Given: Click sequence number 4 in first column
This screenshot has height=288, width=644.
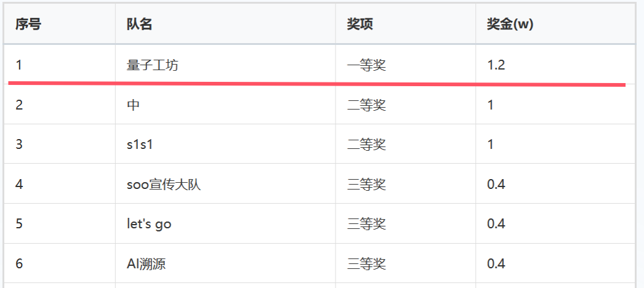Looking at the screenshot, I should tap(19, 184).
